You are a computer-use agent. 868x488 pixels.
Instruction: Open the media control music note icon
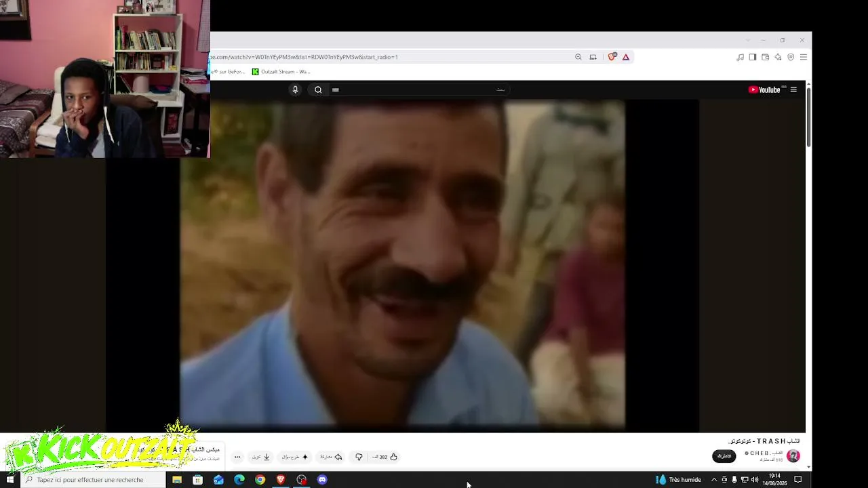click(740, 57)
